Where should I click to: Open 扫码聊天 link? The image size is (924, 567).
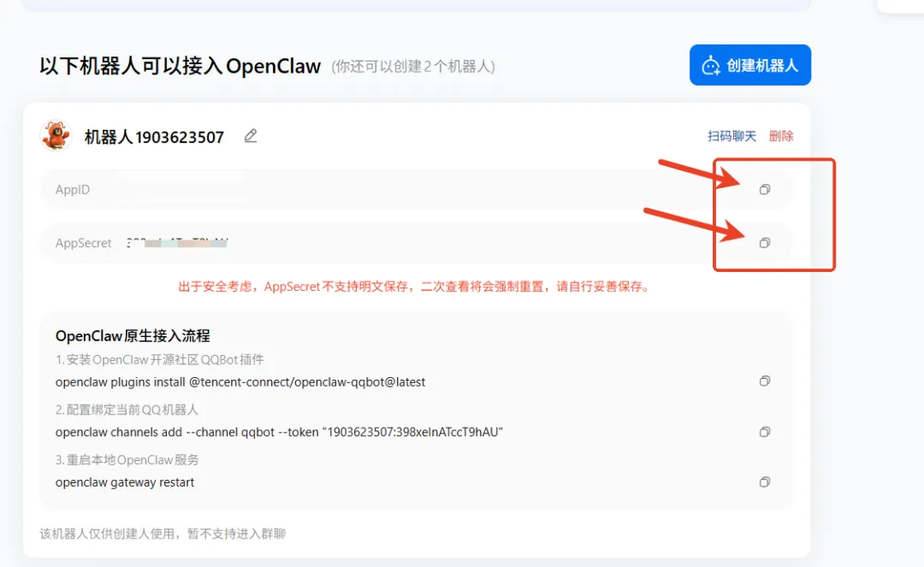point(731,136)
